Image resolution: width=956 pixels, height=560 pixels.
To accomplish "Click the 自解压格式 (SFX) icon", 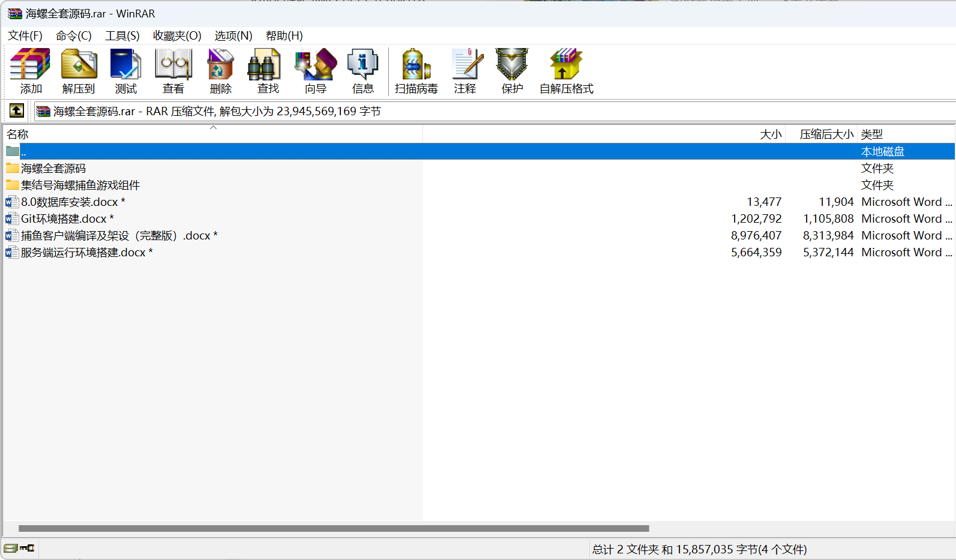I will click(x=566, y=71).
